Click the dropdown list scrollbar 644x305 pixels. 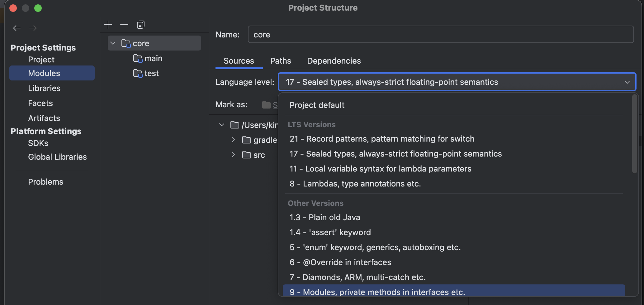tap(634, 134)
